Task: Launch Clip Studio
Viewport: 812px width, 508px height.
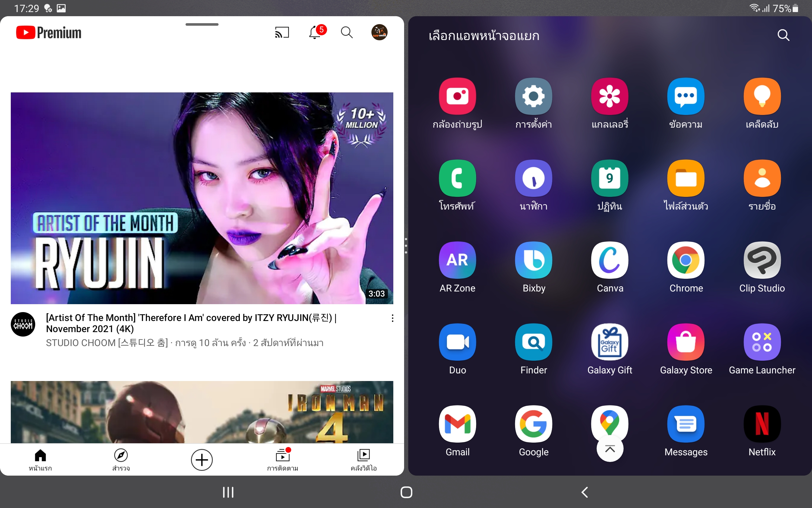Action: point(762,260)
